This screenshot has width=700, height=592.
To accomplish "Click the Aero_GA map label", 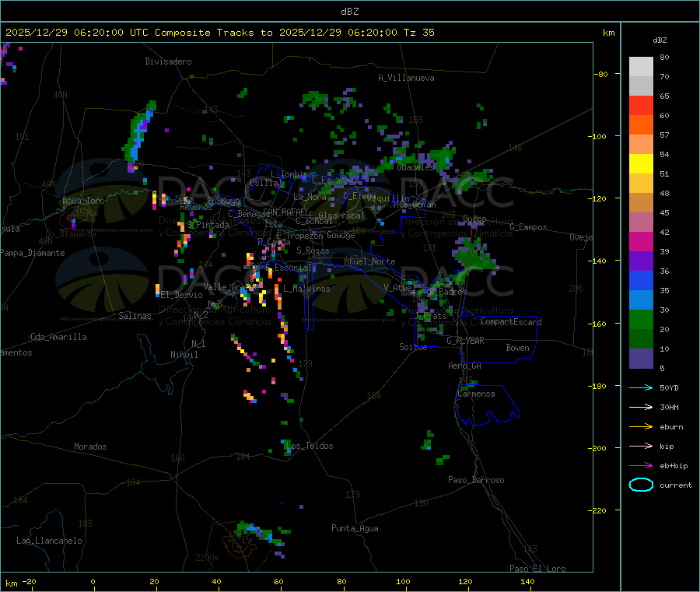I will tap(465, 366).
